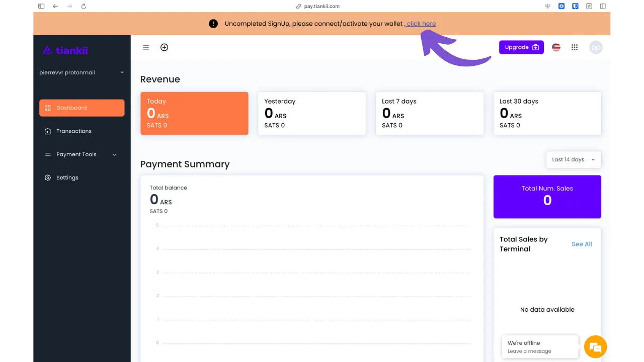Click the orange chat bubble icon
This screenshot has height=362, width=644.
pos(596,347)
